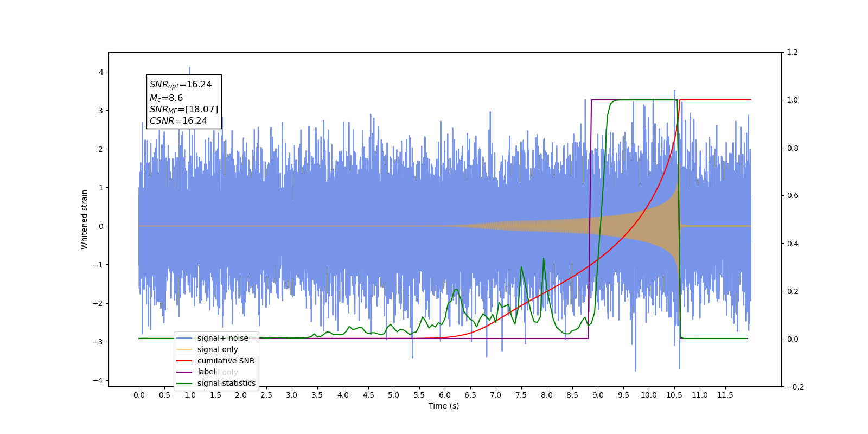Click the CSNR=16.24 annotation line
868x434 pixels.
(178, 121)
